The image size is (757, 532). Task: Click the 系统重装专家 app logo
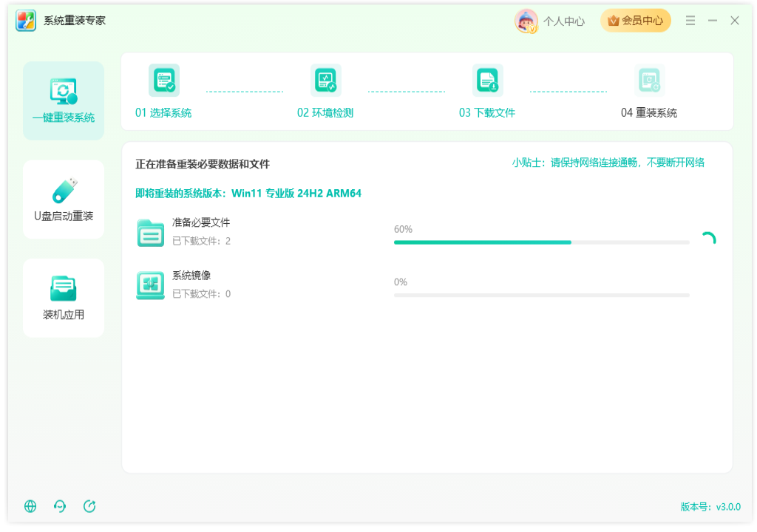26,21
